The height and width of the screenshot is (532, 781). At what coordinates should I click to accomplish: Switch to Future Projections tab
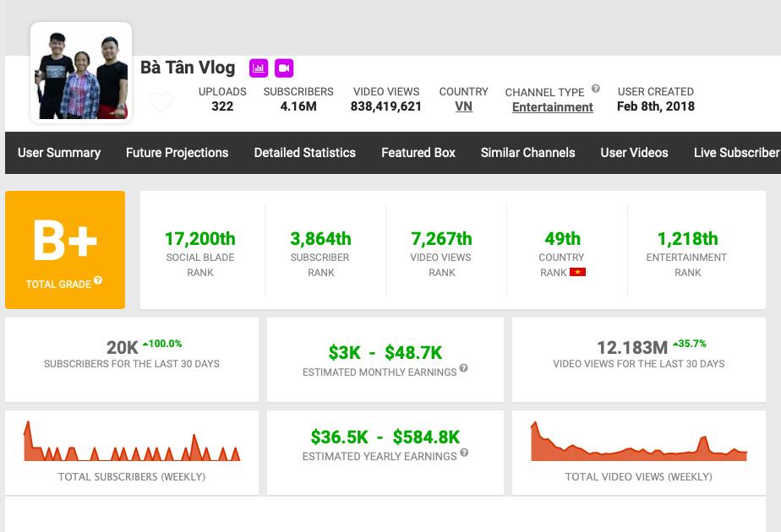pos(177,153)
